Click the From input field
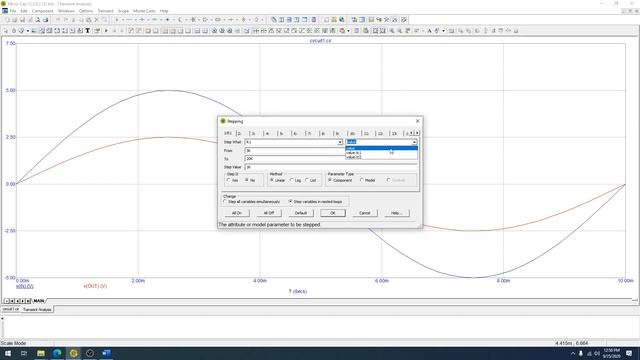This screenshot has width=640, height=360. pyautogui.click(x=295, y=151)
